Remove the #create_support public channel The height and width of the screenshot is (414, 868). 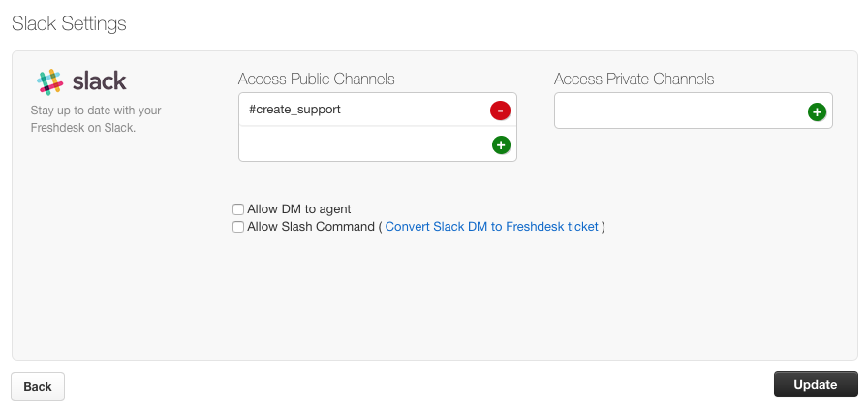tap(500, 111)
